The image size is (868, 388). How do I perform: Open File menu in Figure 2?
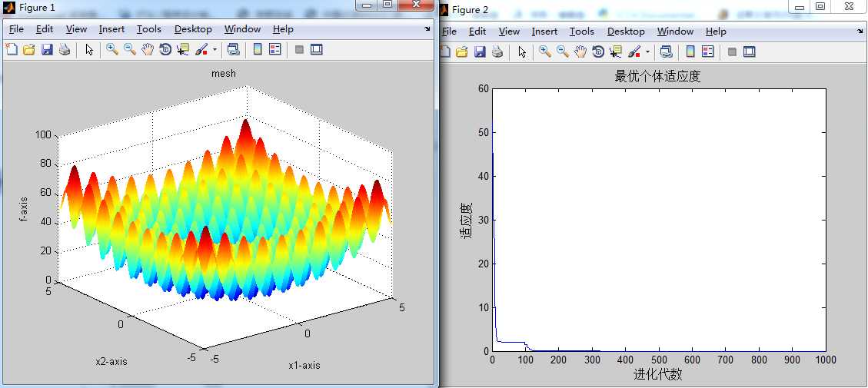pyautogui.click(x=449, y=32)
